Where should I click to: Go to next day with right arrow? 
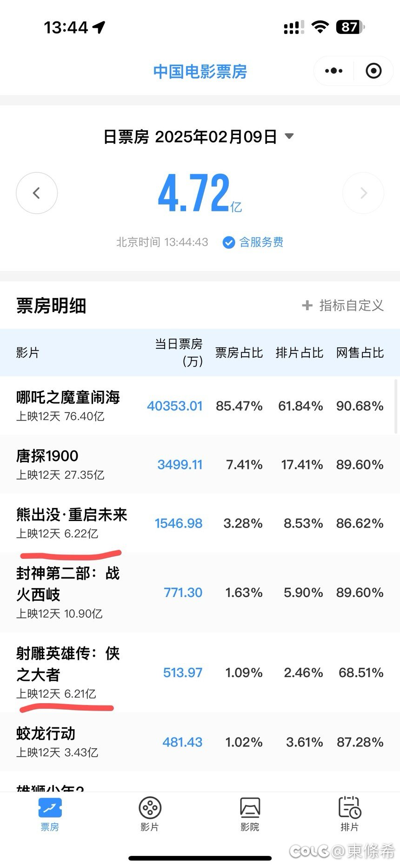[363, 193]
